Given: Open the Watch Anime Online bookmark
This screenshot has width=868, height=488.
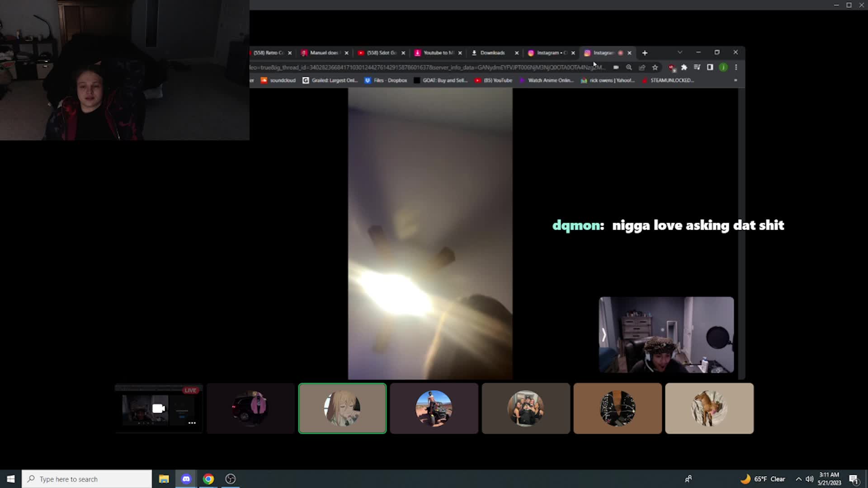Looking at the screenshot, I should (546, 80).
